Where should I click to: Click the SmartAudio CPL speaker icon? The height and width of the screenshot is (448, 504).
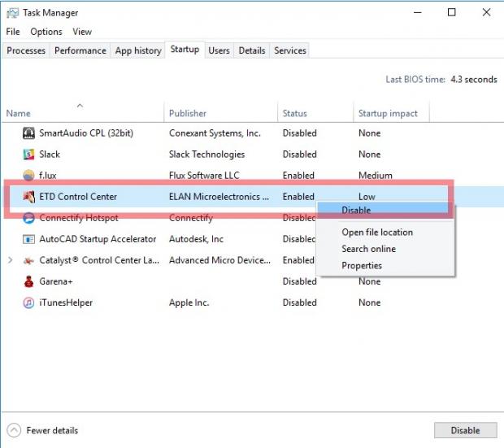coord(28,133)
